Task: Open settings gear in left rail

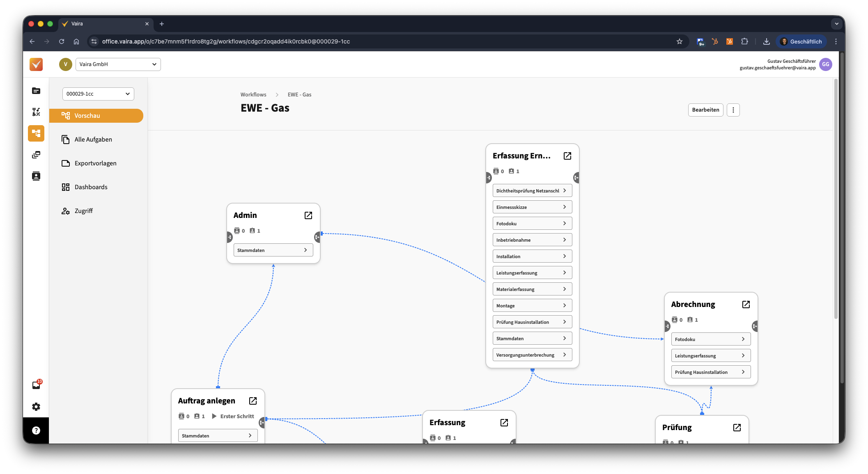Action: (x=36, y=407)
